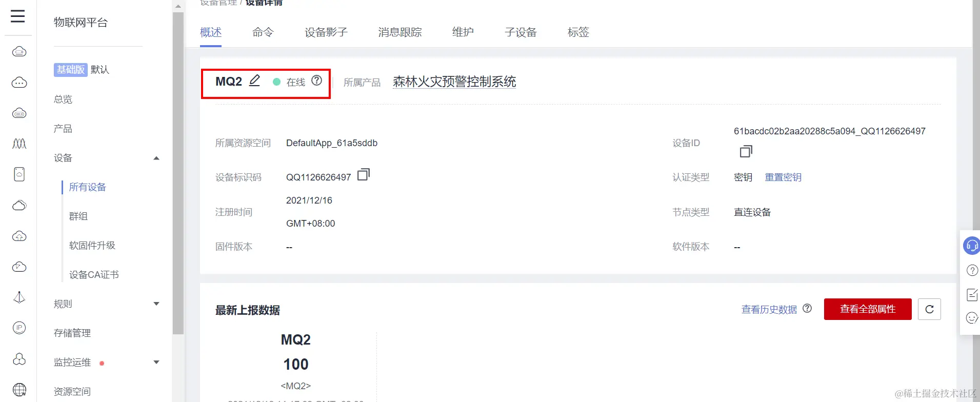Viewport: 980px width, 402px height.
Task: Click the third cloud server icon in rail
Action: tap(19, 113)
